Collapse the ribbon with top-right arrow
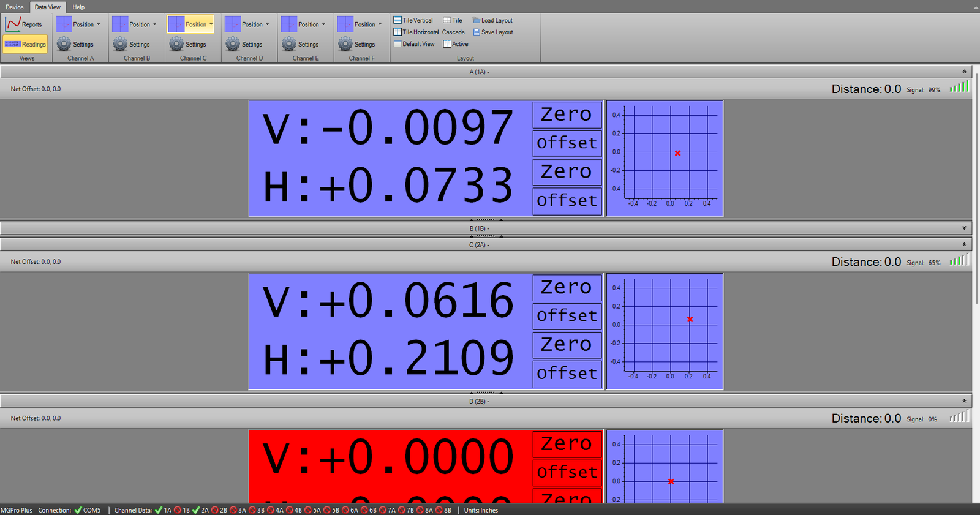This screenshot has width=980, height=515. 976,7
